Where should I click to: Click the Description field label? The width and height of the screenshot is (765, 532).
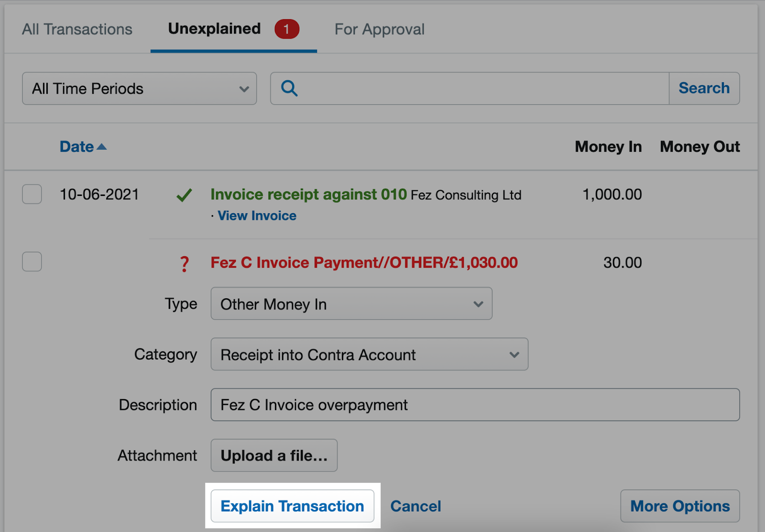[158, 405]
